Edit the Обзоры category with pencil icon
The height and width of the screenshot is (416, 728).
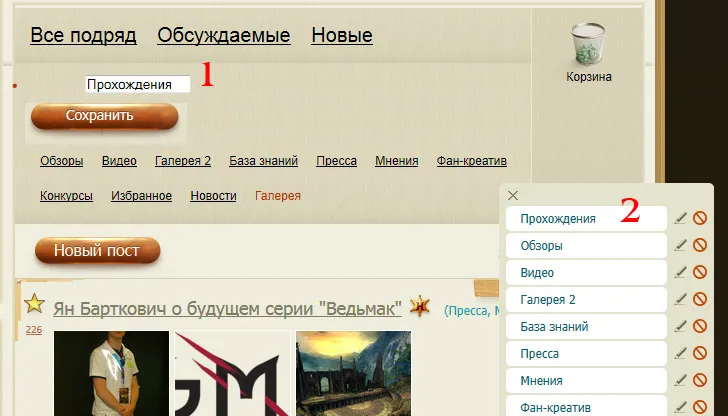tap(681, 245)
